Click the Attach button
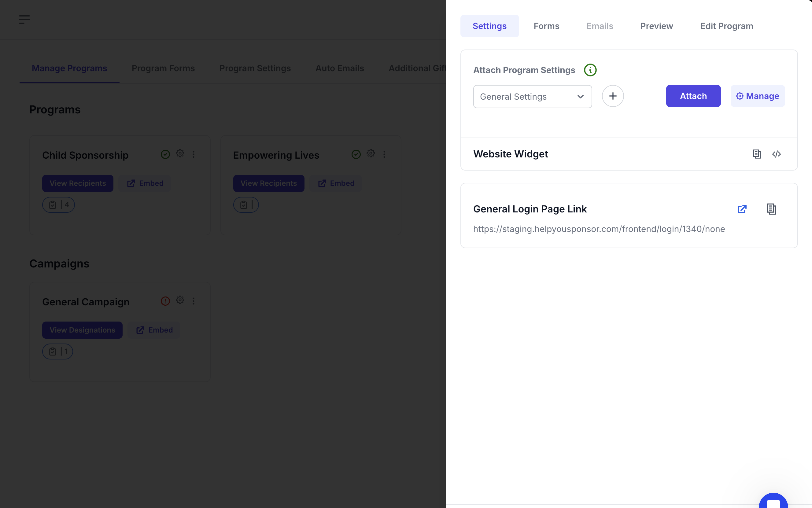Image resolution: width=812 pixels, height=508 pixels. tap(693, 96)
